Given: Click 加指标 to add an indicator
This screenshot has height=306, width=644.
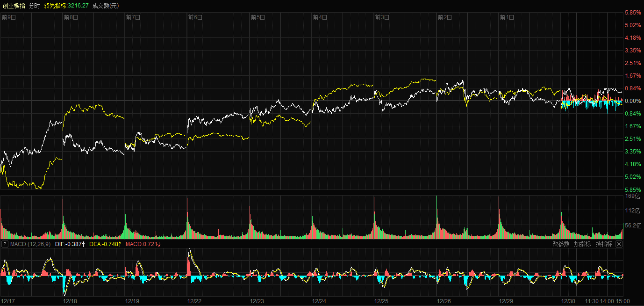Looking at the screenshot, I should 582,244.
